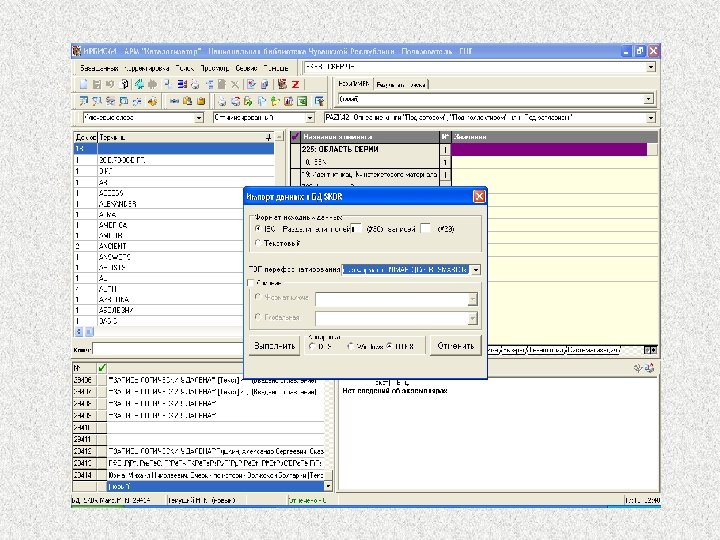Select the Текстовый format radio button
The width and height of the screenshot is (720, 540).
(x=257, y=243)
